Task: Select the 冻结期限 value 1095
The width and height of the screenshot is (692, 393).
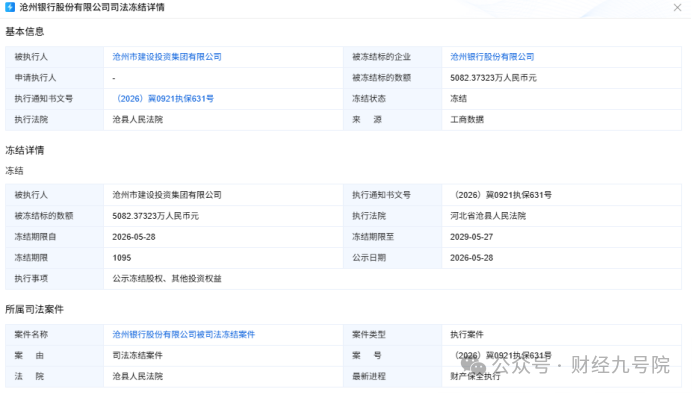Action: click(121, 258)
